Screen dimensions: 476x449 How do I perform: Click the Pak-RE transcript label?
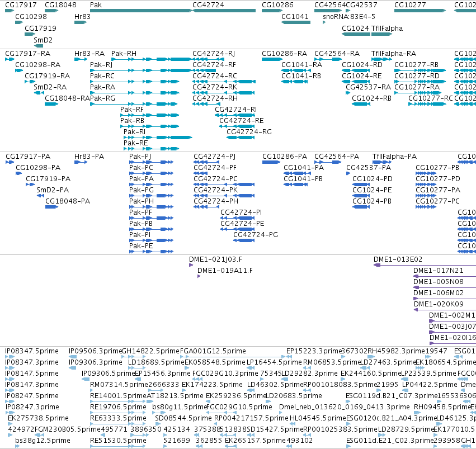click(136, 143)
